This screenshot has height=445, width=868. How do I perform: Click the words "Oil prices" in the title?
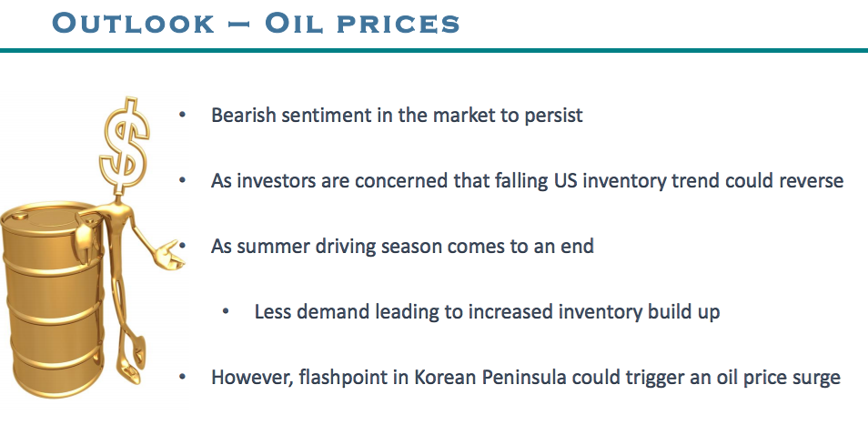tap(362, 22)
